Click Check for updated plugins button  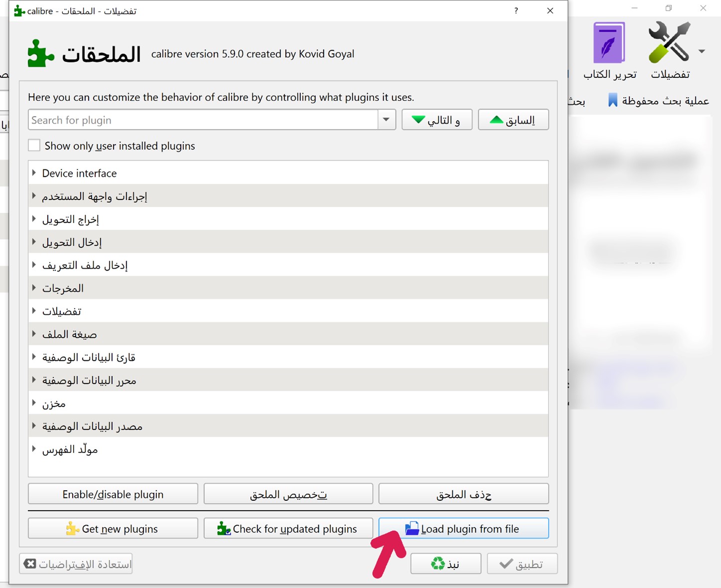(288, 528)
